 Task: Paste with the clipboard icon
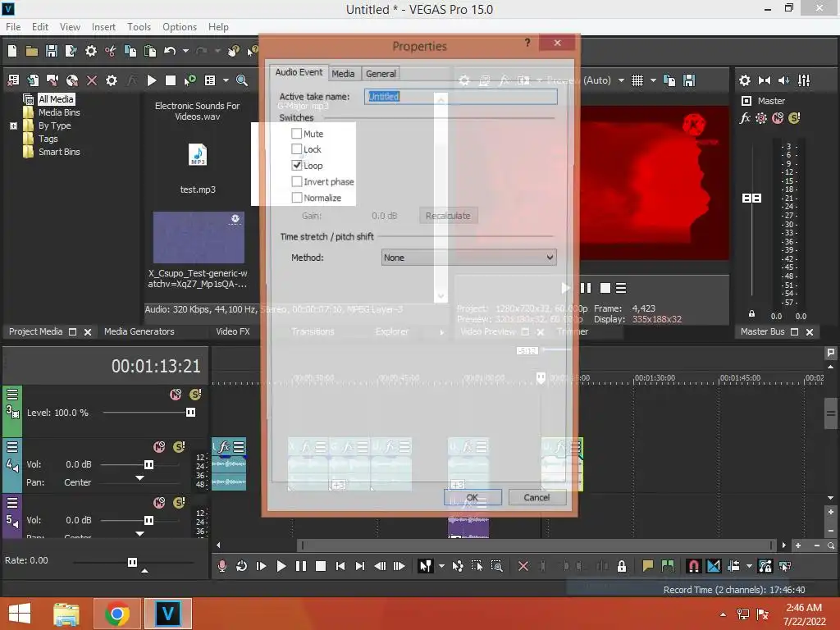tap(150, 51)
